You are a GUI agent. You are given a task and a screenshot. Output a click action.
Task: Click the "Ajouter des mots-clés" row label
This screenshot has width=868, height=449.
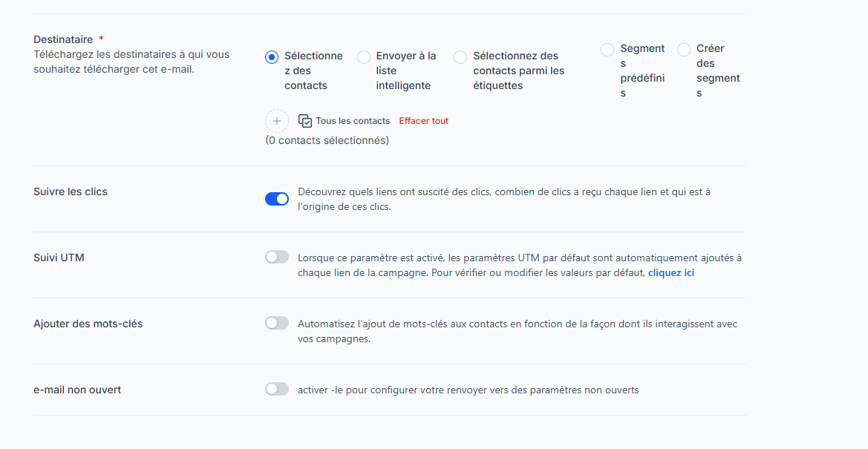tap(88, 324)
